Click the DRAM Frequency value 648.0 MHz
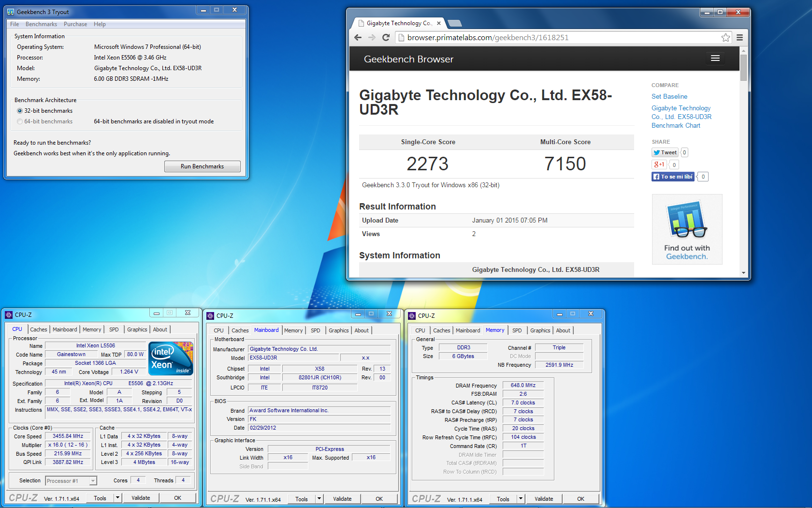This screenshot has width=812, height=508. coord(523,386)
